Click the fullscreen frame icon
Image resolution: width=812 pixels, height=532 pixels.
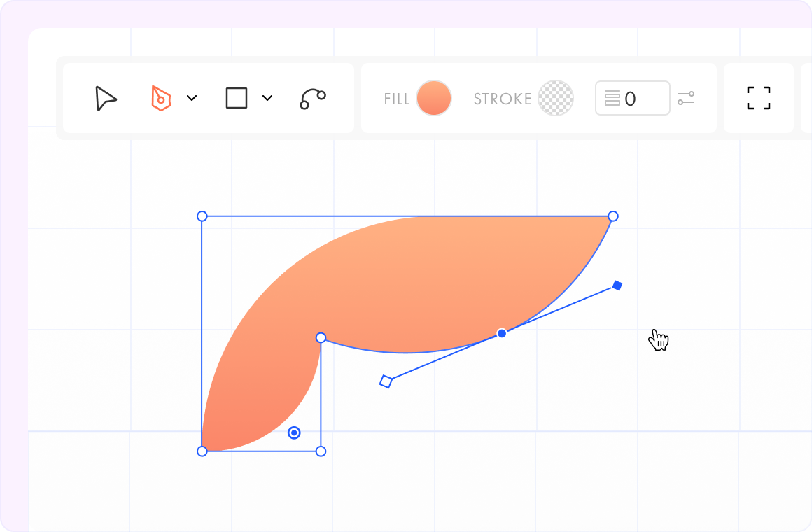[x=759, y=98]
